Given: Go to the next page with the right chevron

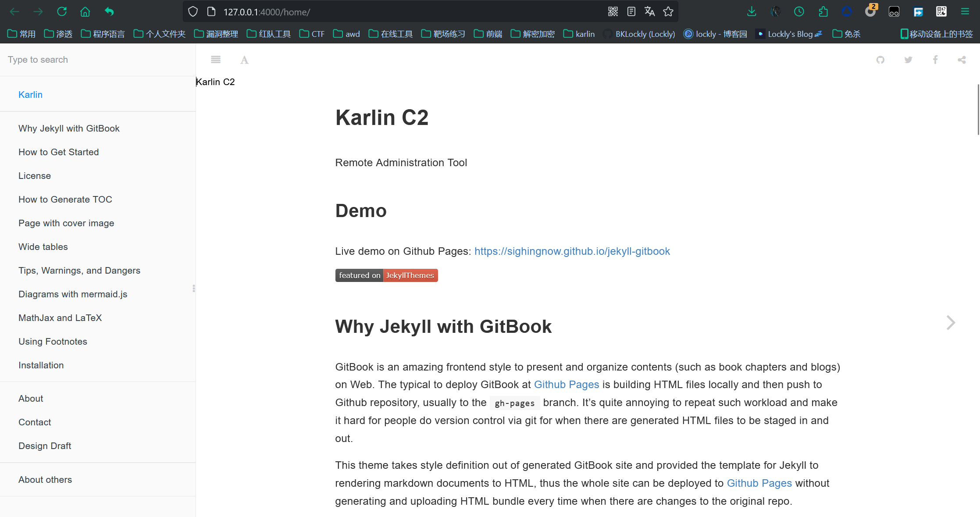Looking at the screenshot, I should click(950, 323).
